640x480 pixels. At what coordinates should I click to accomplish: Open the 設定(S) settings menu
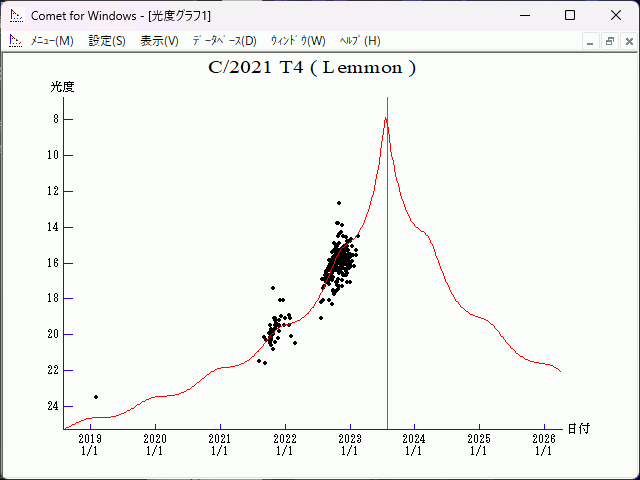[x=107, y=41]
